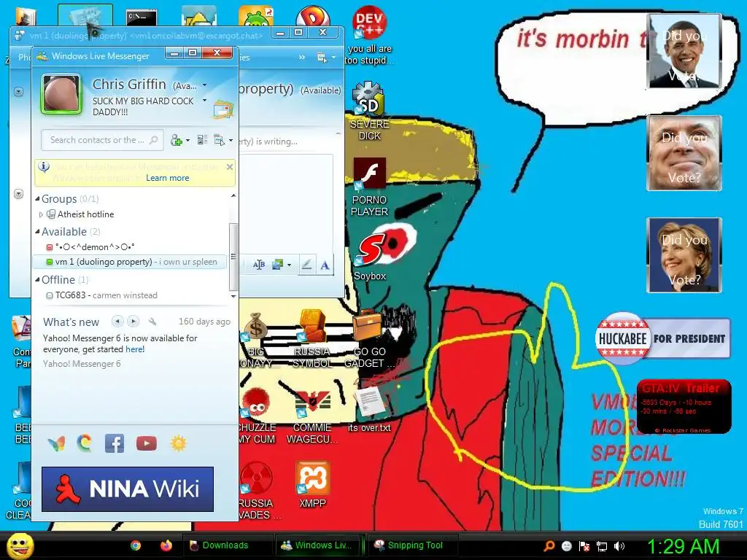Click the chat spell-check AB icon
The image size is (747, 560).
coord(259,265)
